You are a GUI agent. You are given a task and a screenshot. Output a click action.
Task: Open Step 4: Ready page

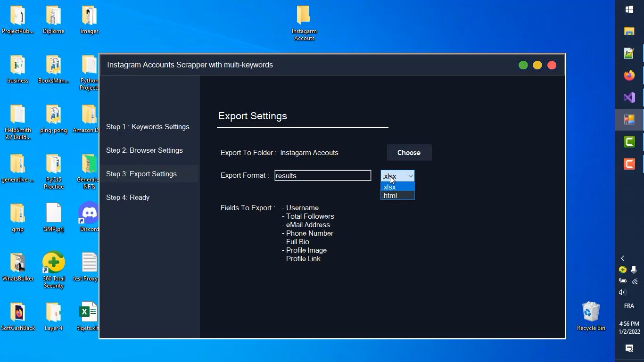click(128, 197)
